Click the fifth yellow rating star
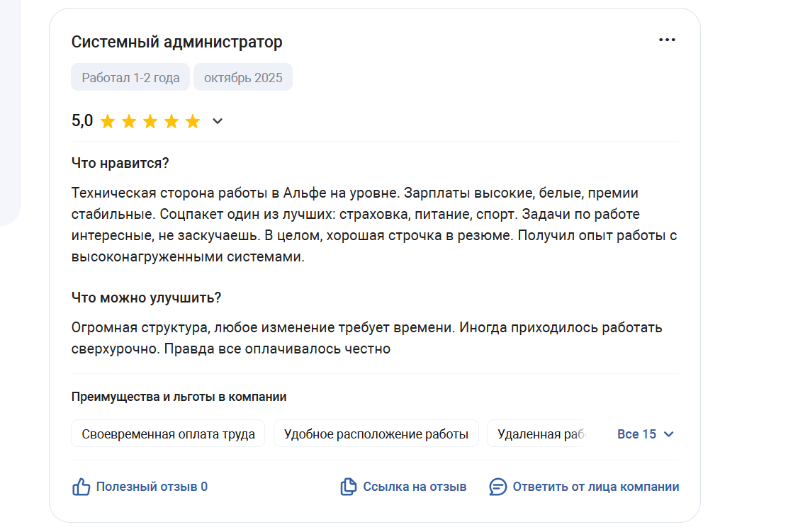The height and width of the screenshot is (532, 793). tap(193, 121)
